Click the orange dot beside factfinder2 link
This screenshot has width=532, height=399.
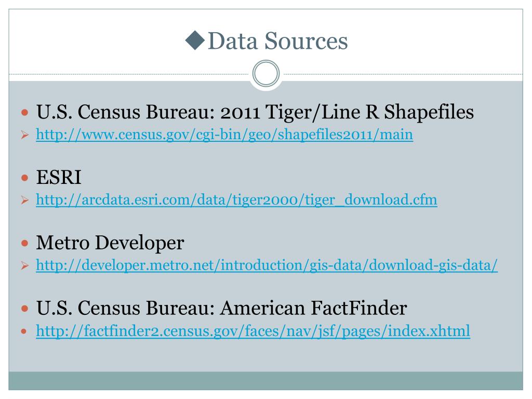(x=24, y=331)
